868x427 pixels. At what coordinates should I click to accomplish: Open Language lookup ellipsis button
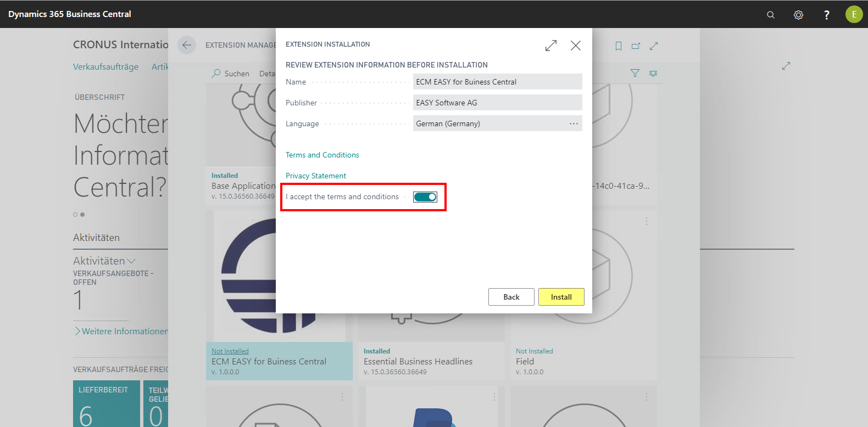(574, 123)
